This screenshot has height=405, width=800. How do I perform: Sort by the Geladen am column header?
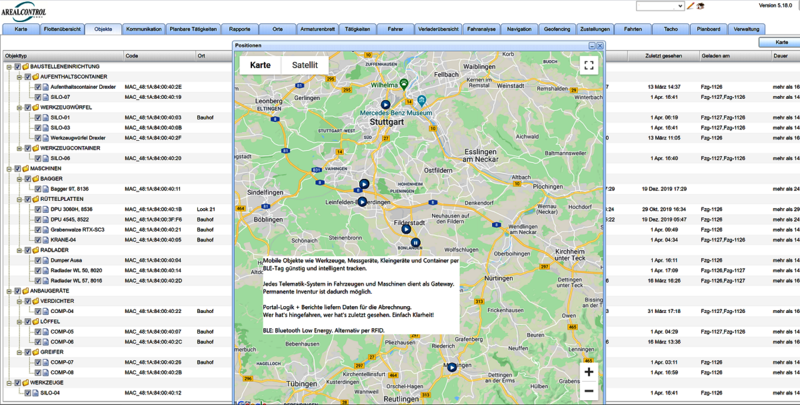point(735,56)
